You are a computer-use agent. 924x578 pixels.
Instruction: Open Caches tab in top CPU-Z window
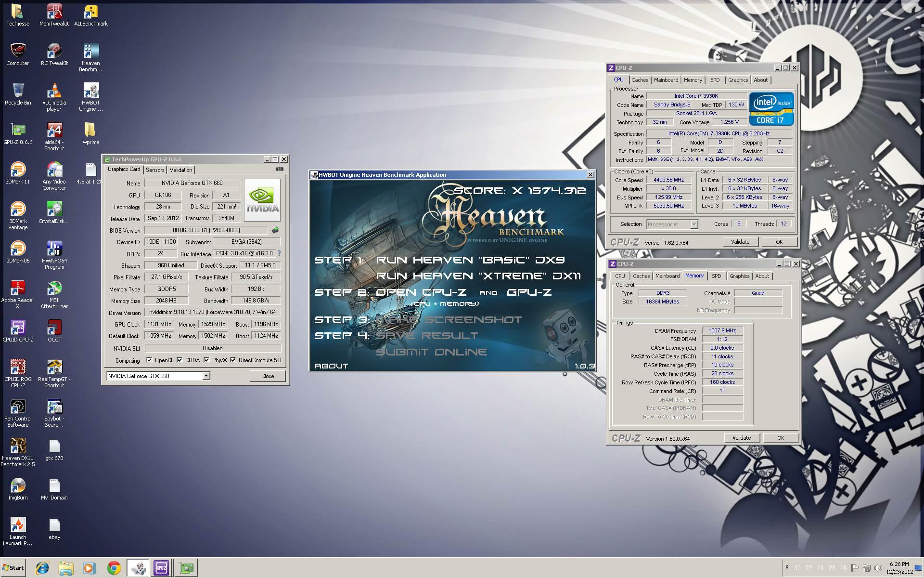point(640,80)
